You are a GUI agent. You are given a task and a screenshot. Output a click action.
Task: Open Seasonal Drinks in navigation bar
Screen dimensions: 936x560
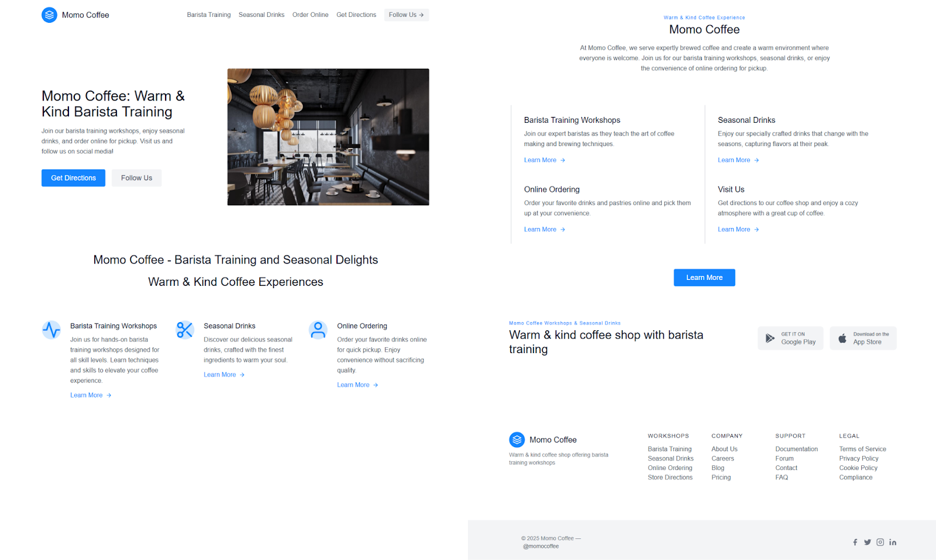[x=261, y=15]
